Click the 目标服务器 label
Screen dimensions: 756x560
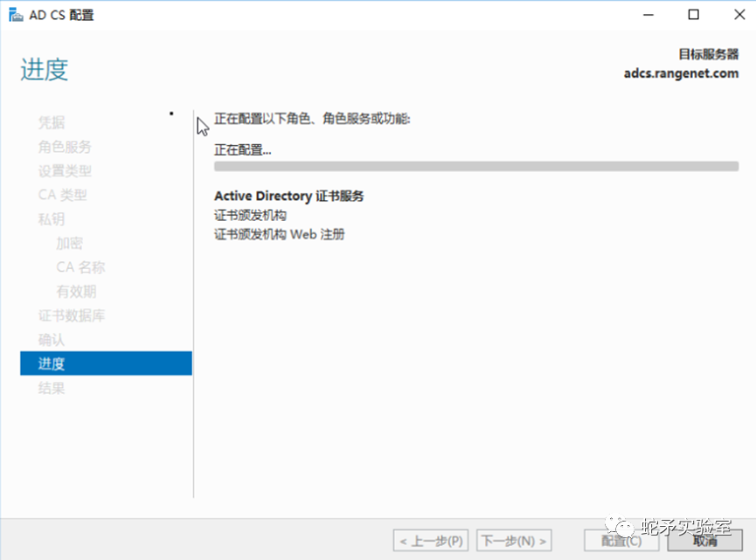(x=708, y=54)
